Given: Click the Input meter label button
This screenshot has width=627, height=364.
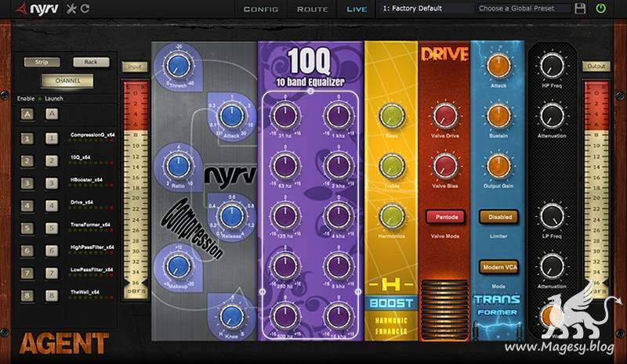Looking at the screenshot, I should [x=135, y=67].
